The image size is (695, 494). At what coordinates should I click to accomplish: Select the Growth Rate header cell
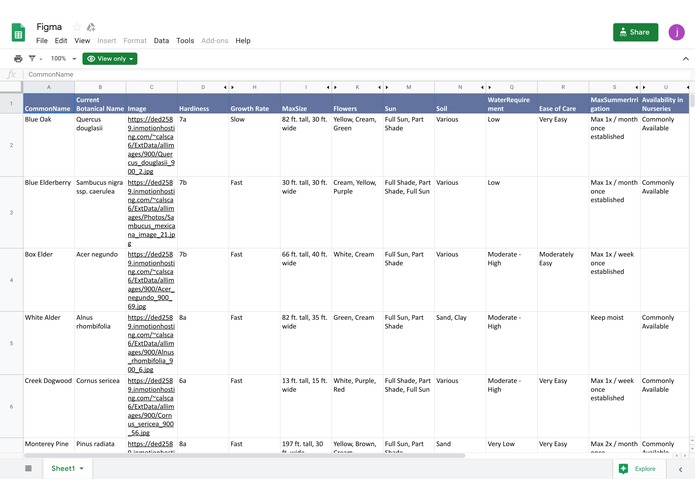pos(254,104)
